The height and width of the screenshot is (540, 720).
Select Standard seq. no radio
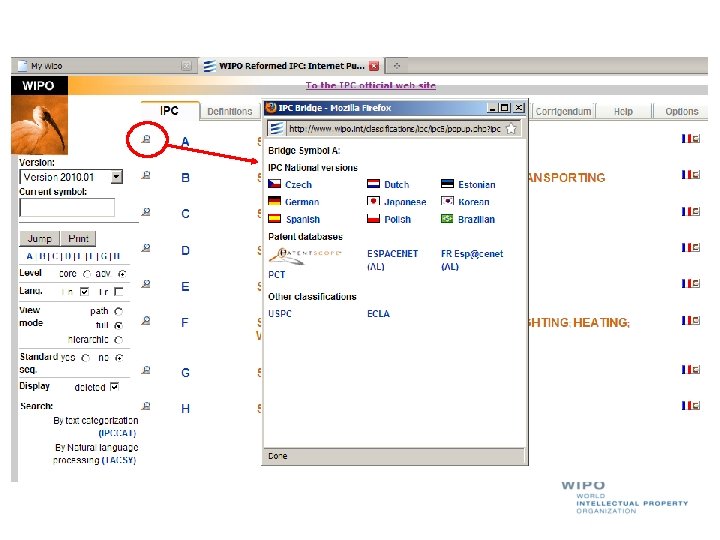tap(119, 358)
